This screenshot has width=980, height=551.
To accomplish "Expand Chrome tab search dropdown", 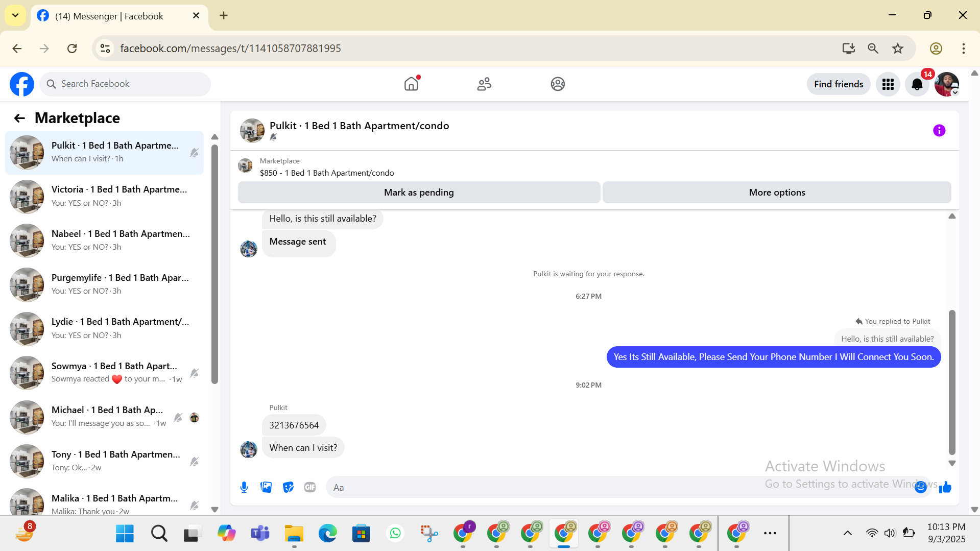I will tap(15, 15).
